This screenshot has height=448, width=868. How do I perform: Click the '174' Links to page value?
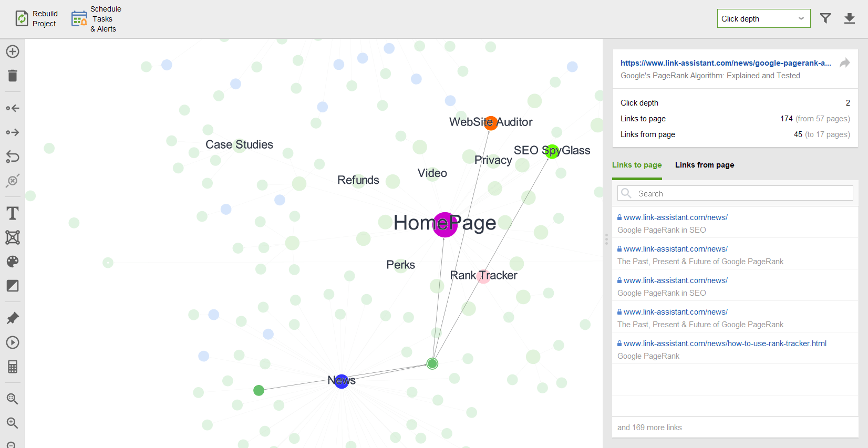[x=787, y=119]
